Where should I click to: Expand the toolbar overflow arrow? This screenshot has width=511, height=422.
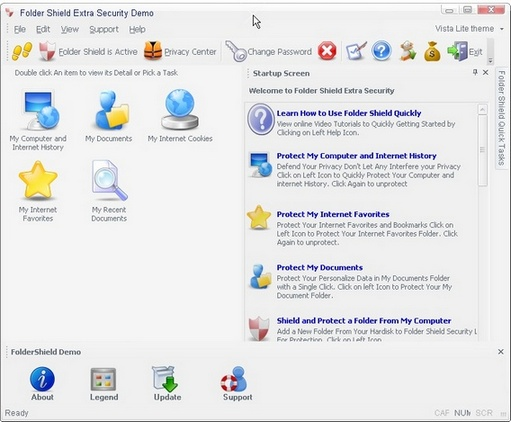(490, 61)
